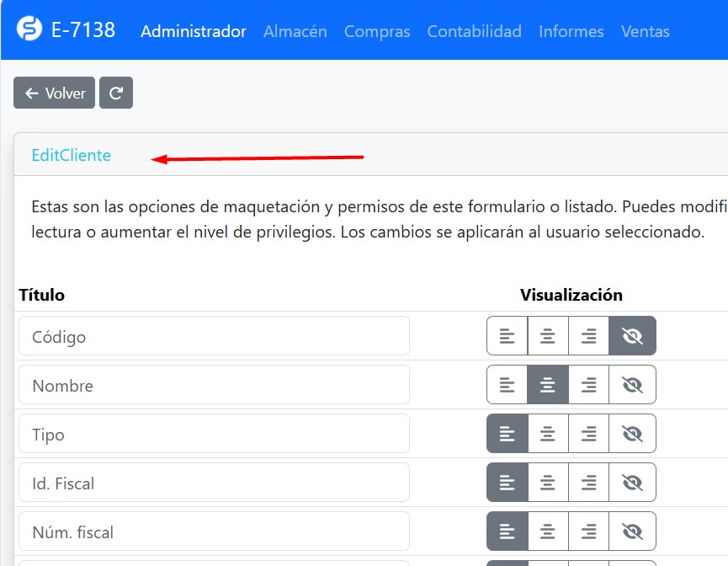Viewport: 728px width, 566px height.
Task: Set Código alignment to left
Action: coord(507,336)
